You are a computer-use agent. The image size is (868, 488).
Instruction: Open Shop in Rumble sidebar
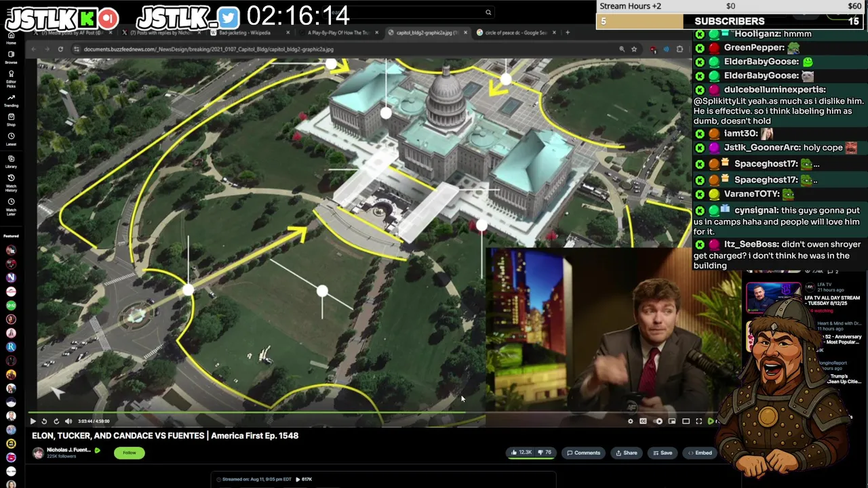pos(11,120)
